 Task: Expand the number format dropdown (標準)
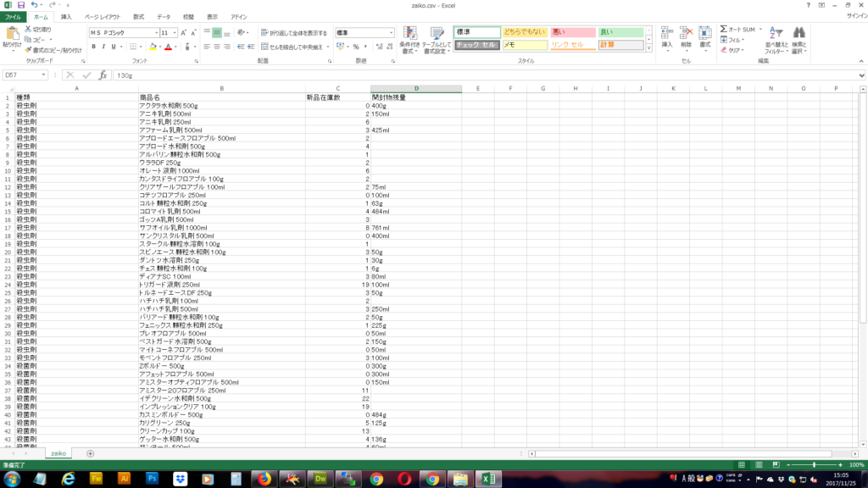(391, 33)
